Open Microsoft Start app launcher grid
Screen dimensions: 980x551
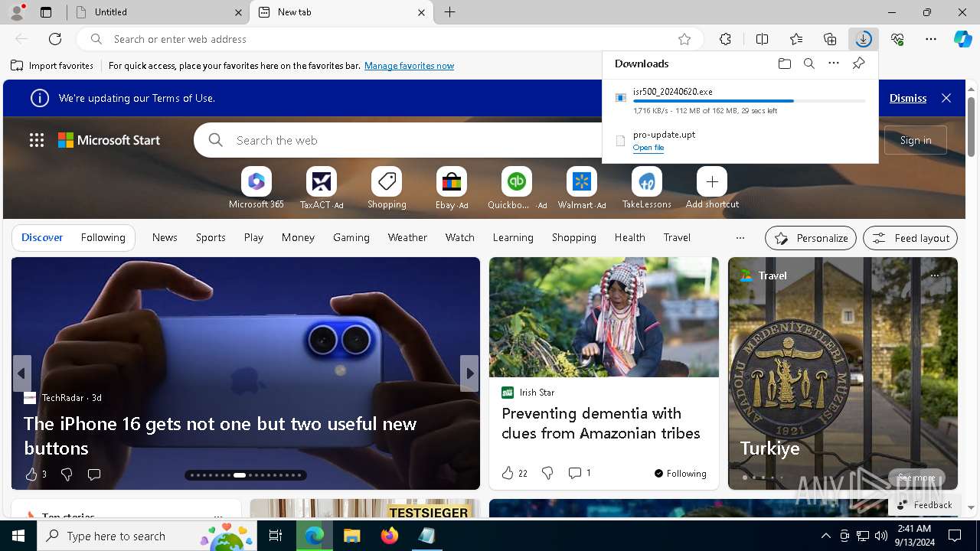[37, 140]
